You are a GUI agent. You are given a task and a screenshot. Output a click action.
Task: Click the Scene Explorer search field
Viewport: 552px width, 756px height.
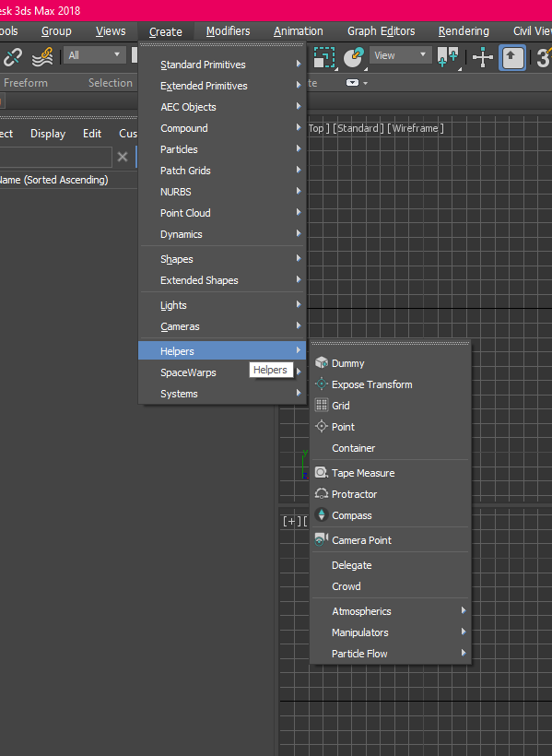pos(56,157)
